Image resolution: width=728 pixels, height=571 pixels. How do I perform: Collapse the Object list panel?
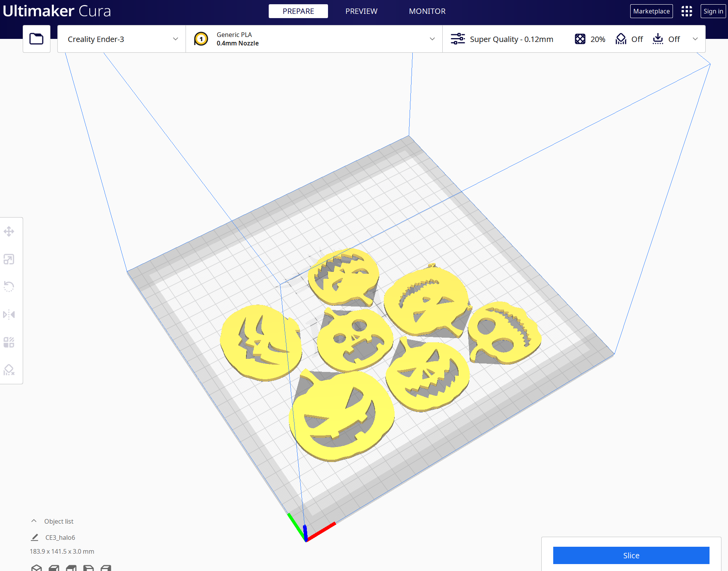[34, 521]
